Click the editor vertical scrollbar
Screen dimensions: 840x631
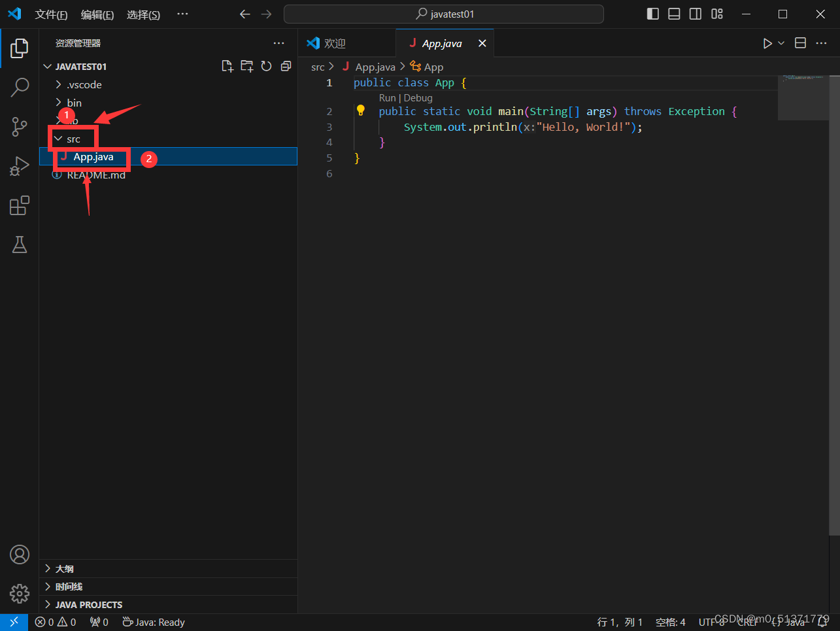click(x=834, y=305)
